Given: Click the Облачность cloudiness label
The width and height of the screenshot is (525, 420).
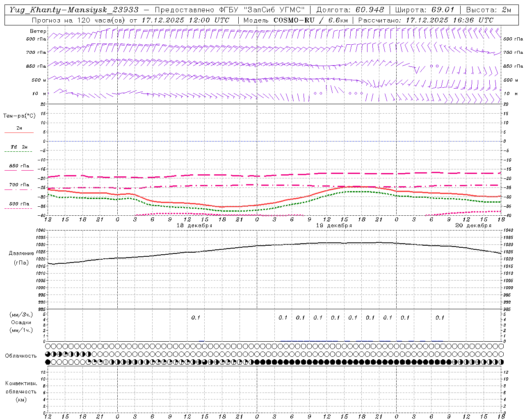Looking at the screenshot, I should coord(21,356).
